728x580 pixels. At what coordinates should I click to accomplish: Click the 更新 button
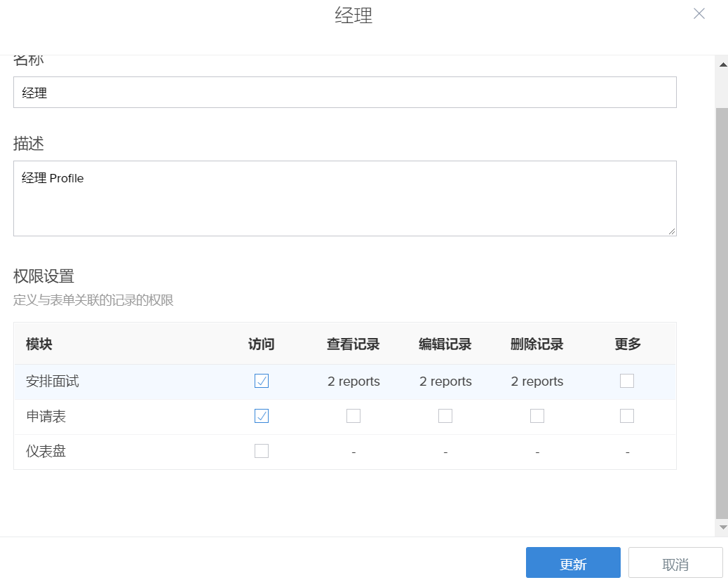pos(573,562)
